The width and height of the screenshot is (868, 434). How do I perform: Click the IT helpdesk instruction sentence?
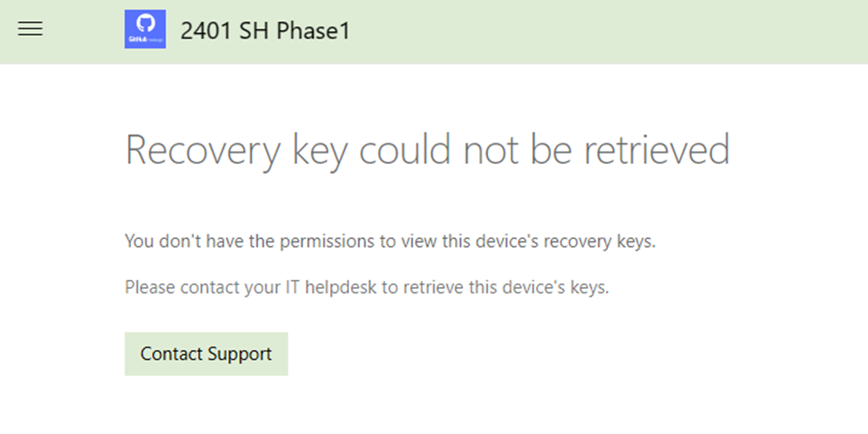[x=367, y=287]
